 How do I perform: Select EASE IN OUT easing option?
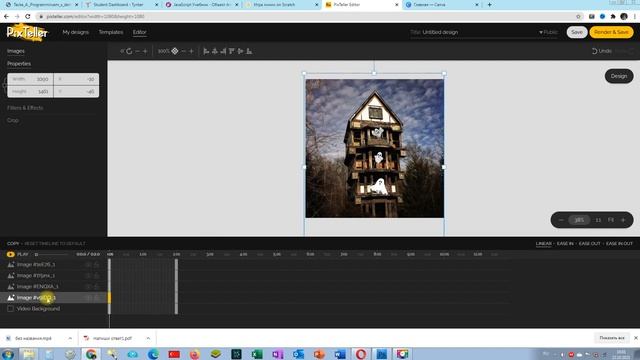[x=619, y=244]
